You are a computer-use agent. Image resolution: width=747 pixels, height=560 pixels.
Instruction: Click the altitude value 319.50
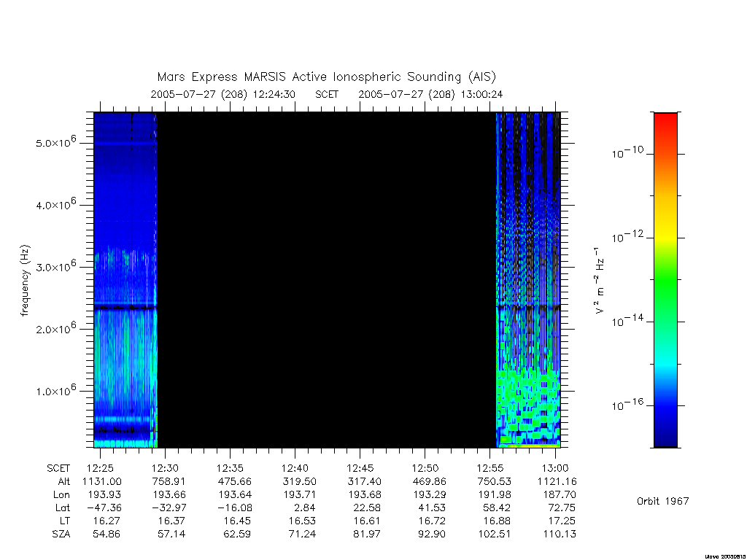tap(301, 481)
